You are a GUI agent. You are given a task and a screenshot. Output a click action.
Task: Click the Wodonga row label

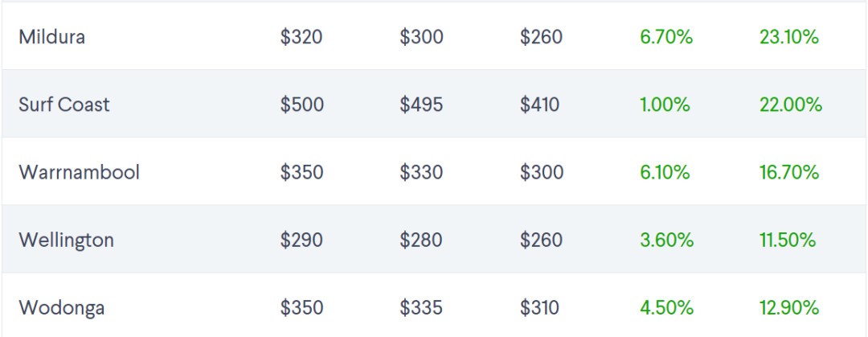pos(61,307)
